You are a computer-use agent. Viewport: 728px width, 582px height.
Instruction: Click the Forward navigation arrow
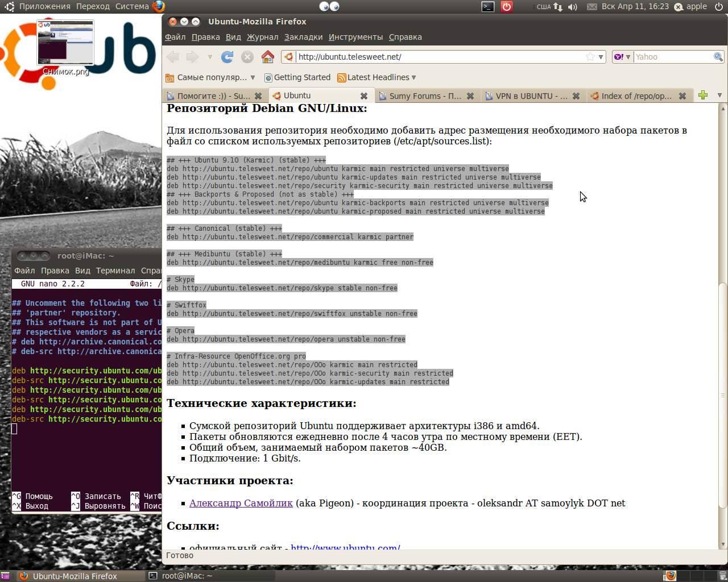[193, 57]
